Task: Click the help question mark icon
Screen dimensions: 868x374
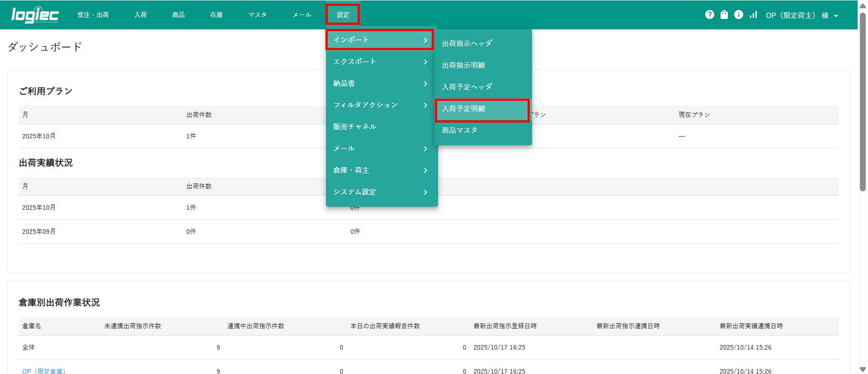Action: coord(709,15)
